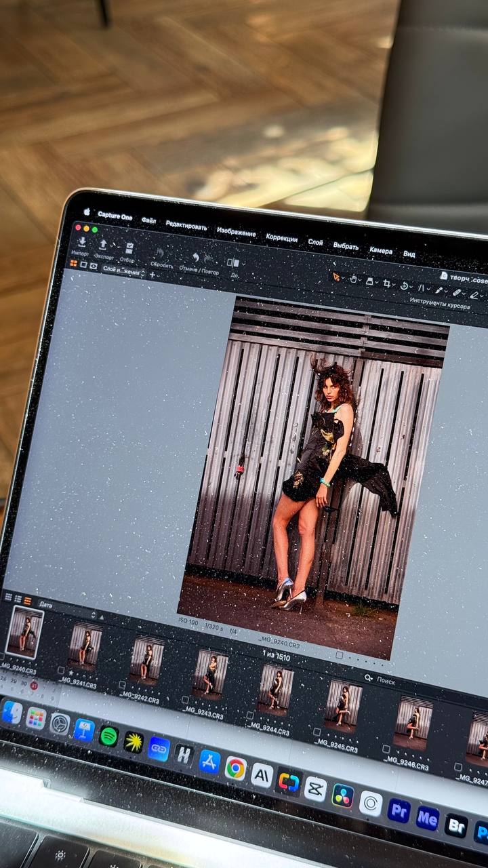The width and height of the screenshot is (488, 868).
Task: Tick the checkbox for _MG_9246.CR3
Action: click(x=386, y=749)
